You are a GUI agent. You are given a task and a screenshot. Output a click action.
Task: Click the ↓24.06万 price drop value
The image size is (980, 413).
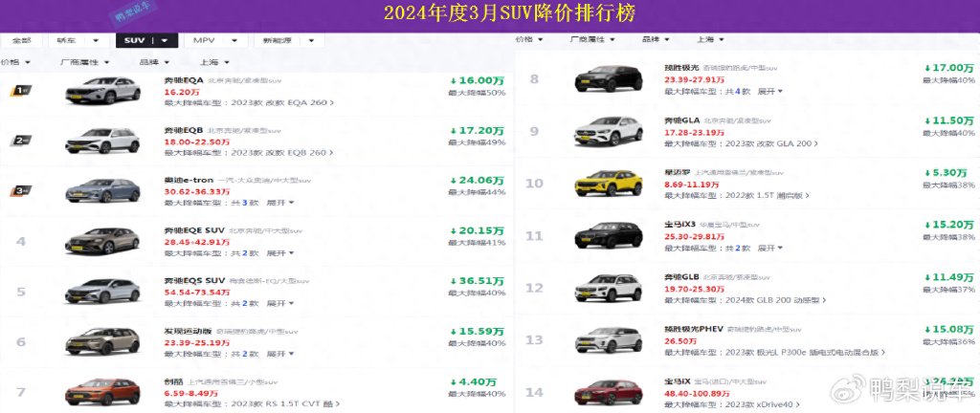tap(478, 181)
